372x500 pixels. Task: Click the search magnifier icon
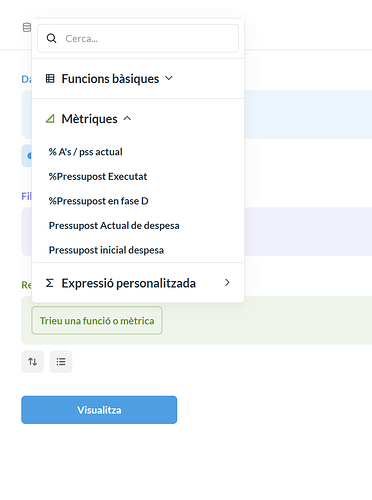click(x=51, y=38)
